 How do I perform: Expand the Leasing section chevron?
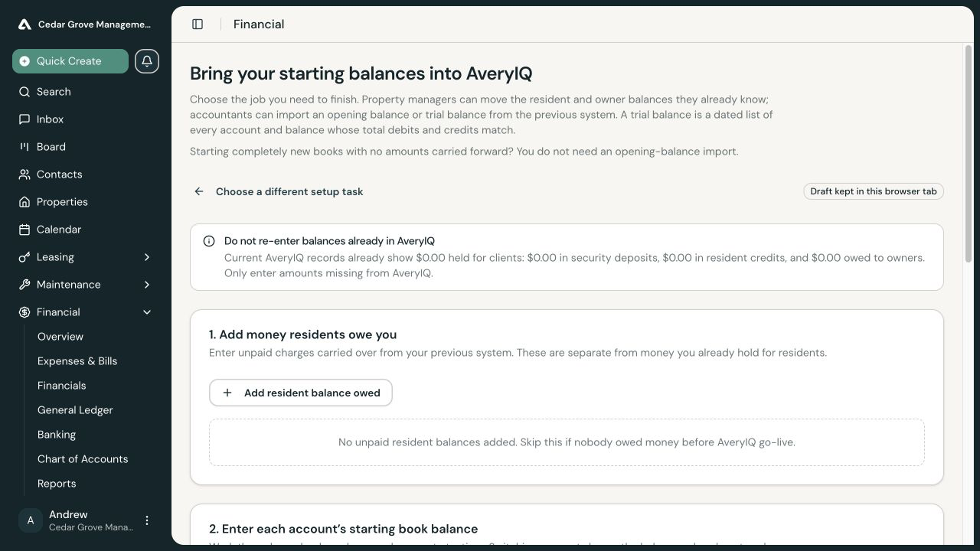147,257
